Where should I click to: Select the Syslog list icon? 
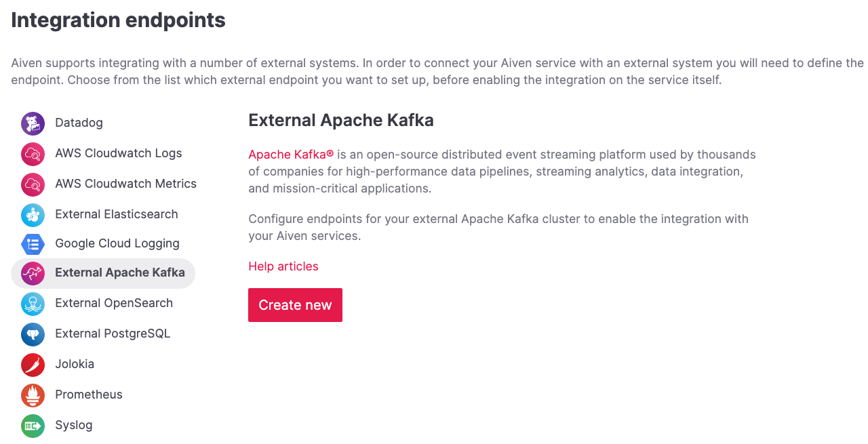(x=33, y=425)
